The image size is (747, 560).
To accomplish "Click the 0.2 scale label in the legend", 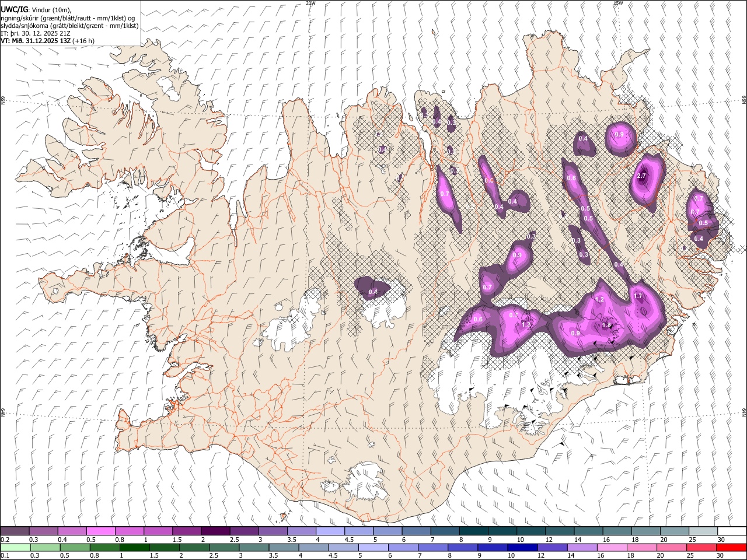I will (6, 540).
